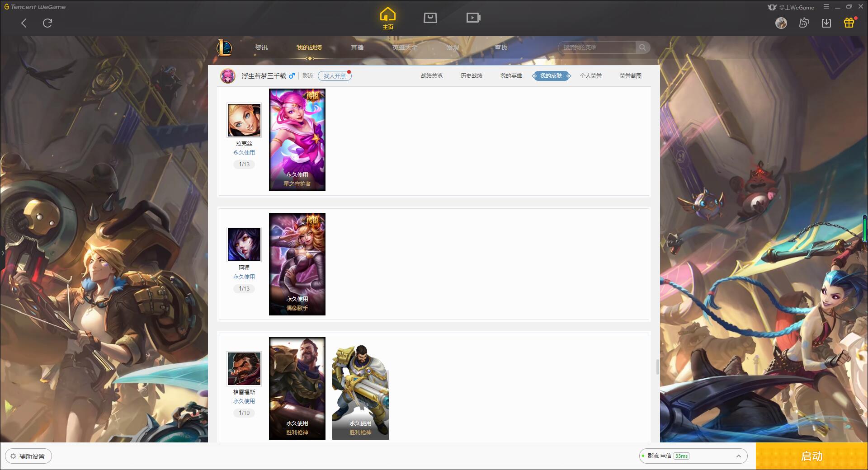The width and height of the screenshot is (868, 470).
Task: Click the skin list scrollbar thumb
Action: coord(658,367)
